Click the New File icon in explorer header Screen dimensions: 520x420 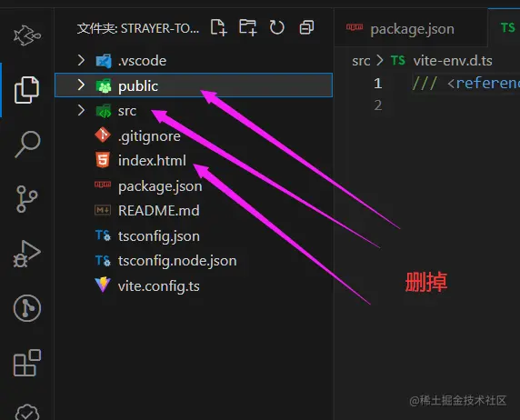(x=218, y=27)
